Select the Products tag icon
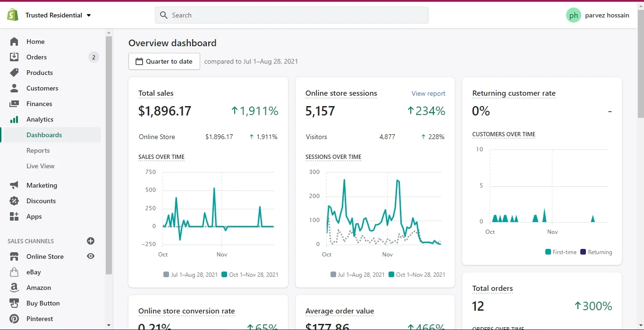The image size is (644, 330). [14, 73]
